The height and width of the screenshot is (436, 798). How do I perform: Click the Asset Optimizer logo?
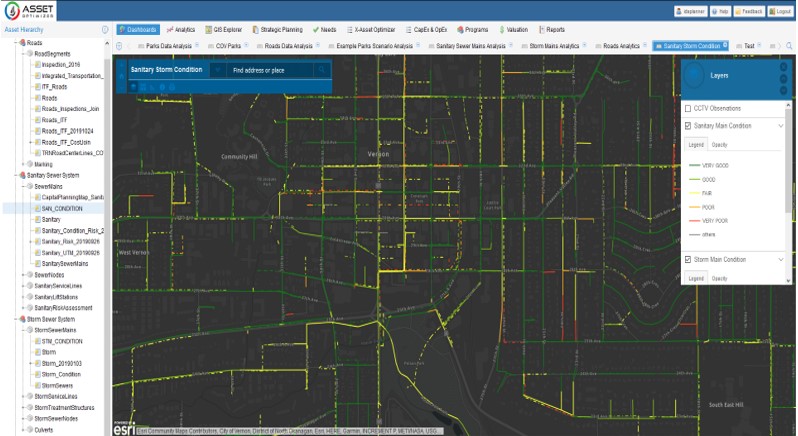30,12
